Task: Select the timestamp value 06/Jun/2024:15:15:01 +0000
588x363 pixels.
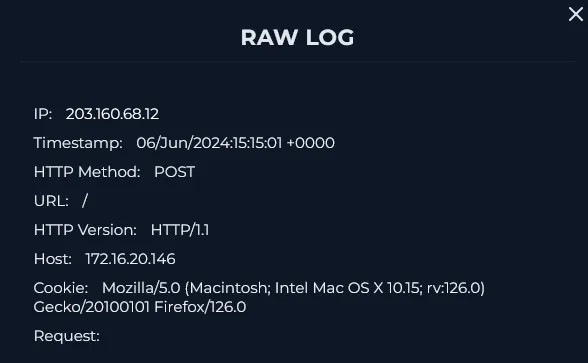Action: (x=236, y=143)
